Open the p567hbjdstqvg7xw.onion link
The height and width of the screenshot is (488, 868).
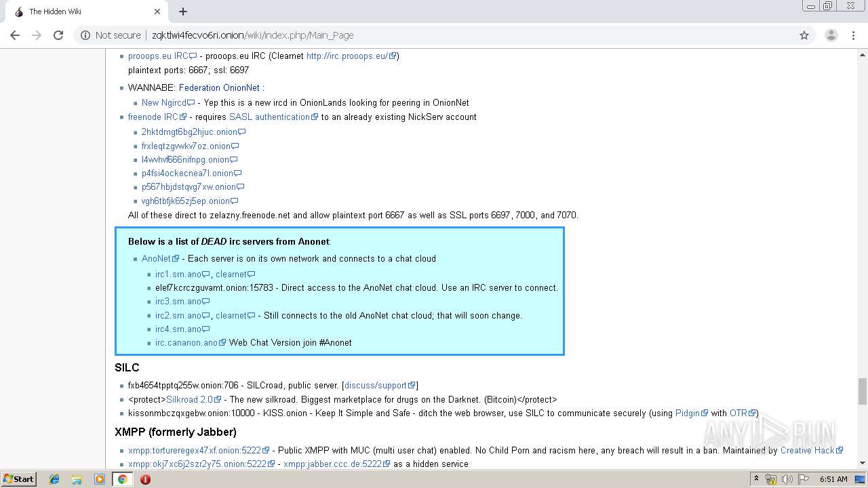[193, 186]
